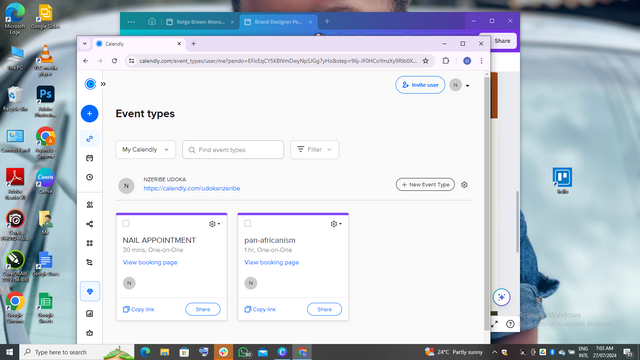This screenshot has height=360, width=640.
Task: Click the taskbar Type here to search box
Action: pyautogui.click(x=77, y=352)
